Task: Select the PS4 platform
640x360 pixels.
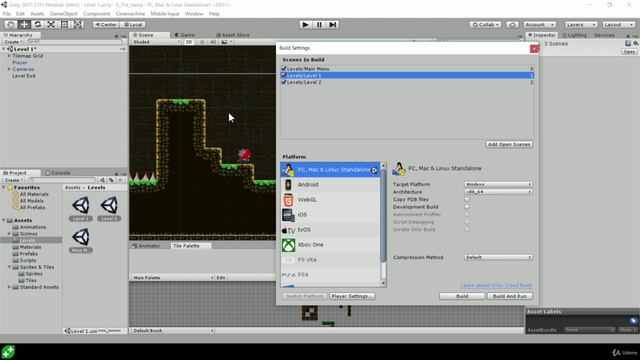Action: pos(330,275)
